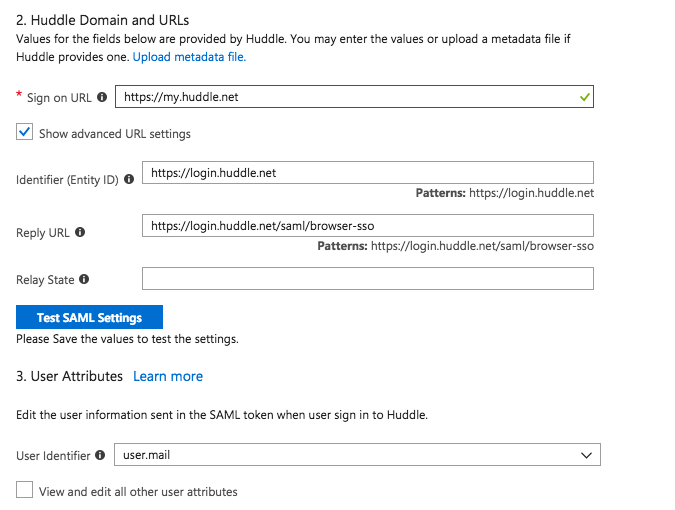The height and width of the screenshot is (510, 675).
Task: Click the Sign on URL info icon
Action: (x=102, y=98)
